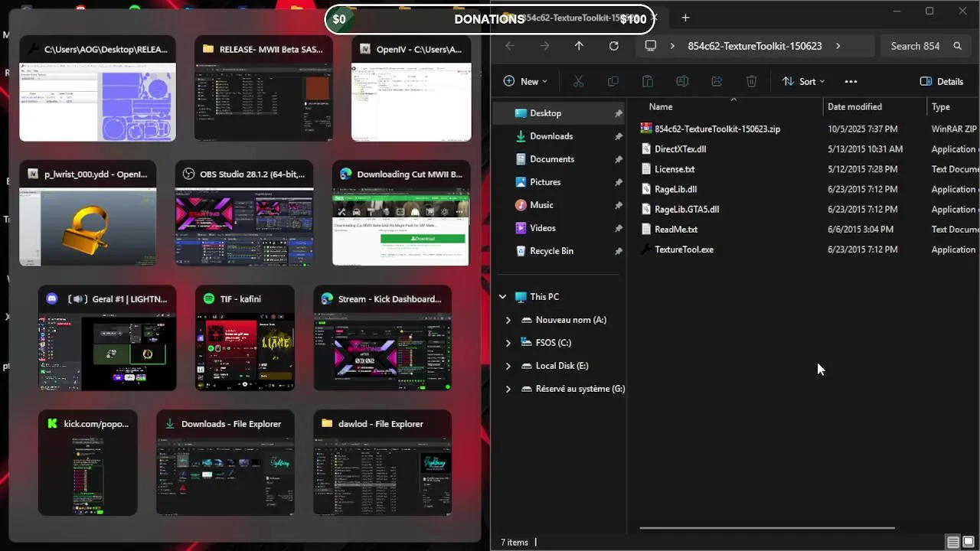Refresh the current folder view

(613, 46)
